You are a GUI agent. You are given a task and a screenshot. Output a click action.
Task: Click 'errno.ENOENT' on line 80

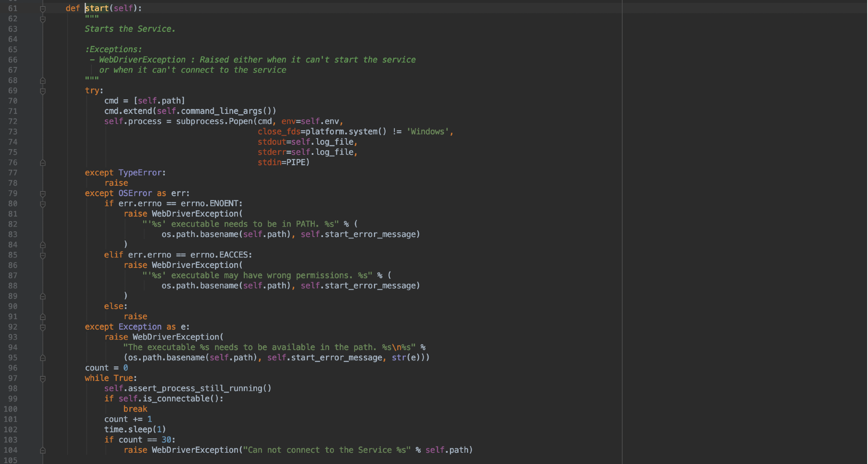209,204
